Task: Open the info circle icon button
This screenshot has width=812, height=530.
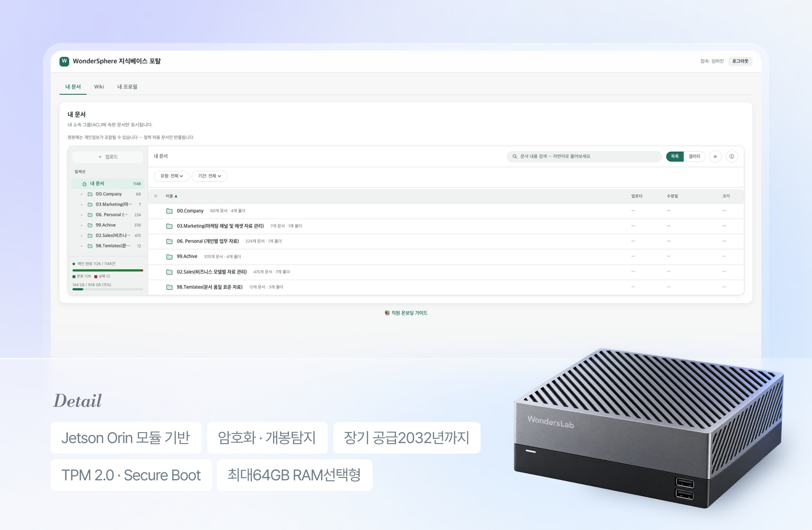Action: pos(731,157)
